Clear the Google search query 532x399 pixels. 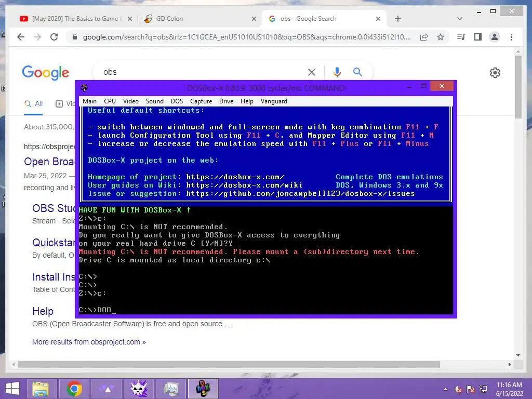[x=312, y=72]
